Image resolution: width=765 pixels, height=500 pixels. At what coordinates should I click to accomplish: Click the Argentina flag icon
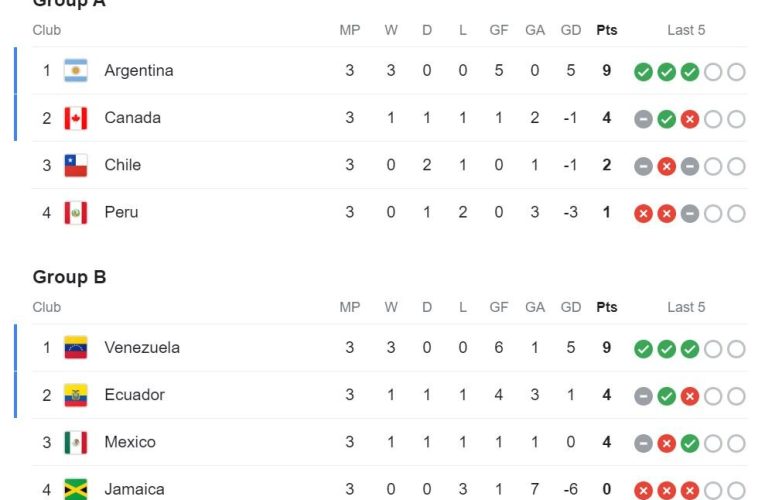(x=76, y=71)
